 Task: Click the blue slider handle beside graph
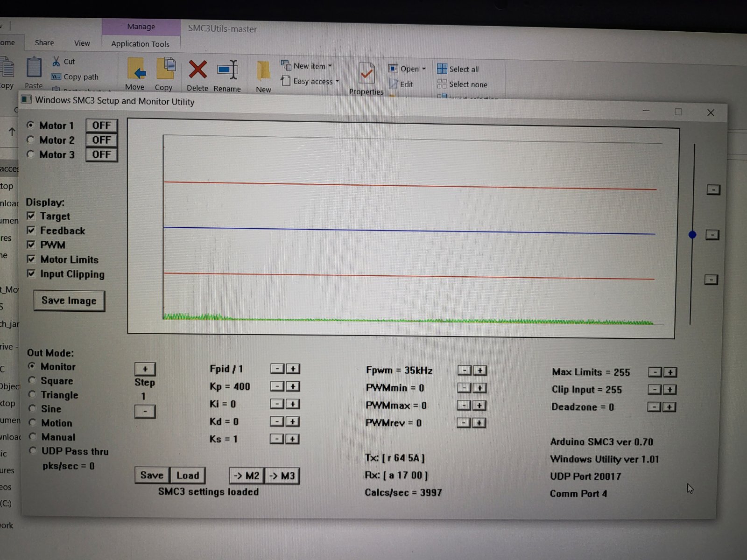pos(692,235)
